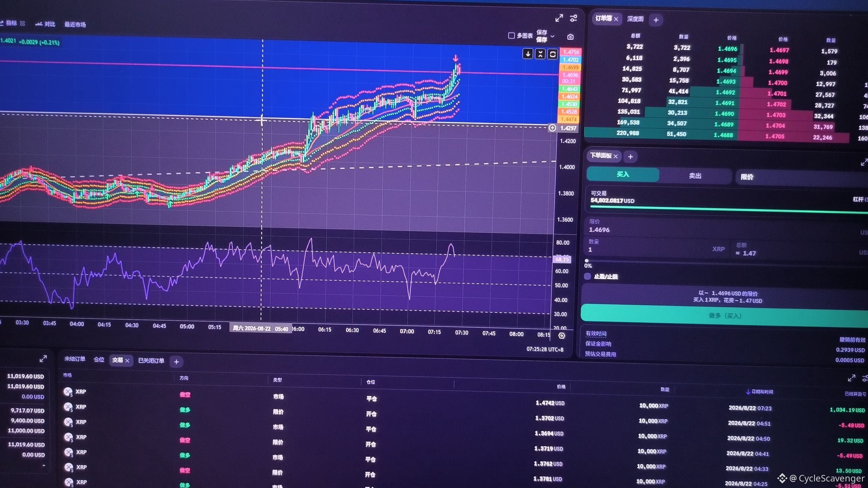Open 最近市场 recent markets
The image size is (868, 488).
pyautogui.click(x=75, y=25)
